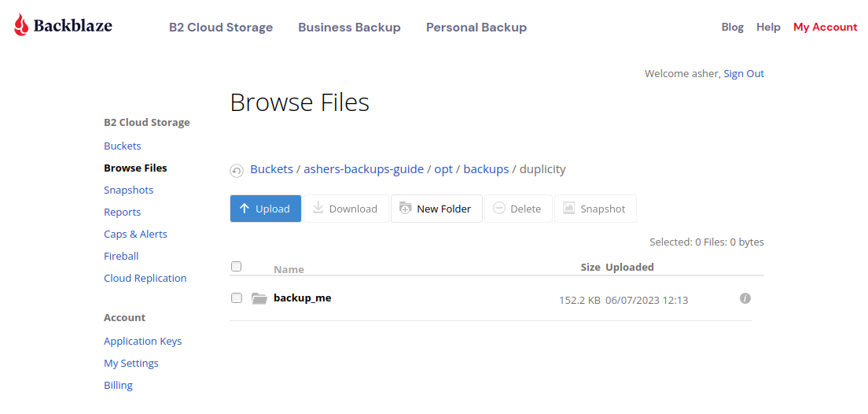The height and width of the screenshot is (414, 868).
Task: Open B2 Cloud Storage top menu
Action: pyautogui.click(x=221, y=28)
